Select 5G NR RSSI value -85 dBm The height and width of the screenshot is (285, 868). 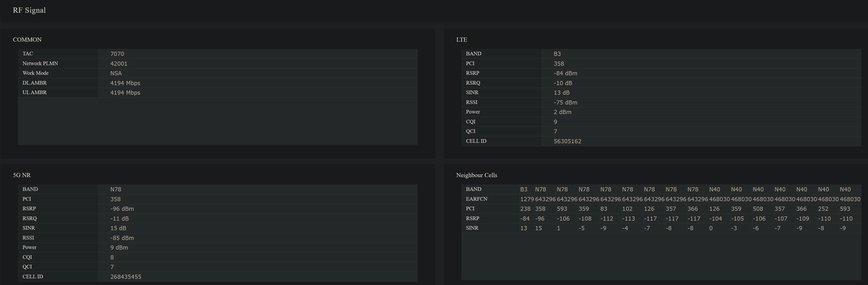pos(122,238)
